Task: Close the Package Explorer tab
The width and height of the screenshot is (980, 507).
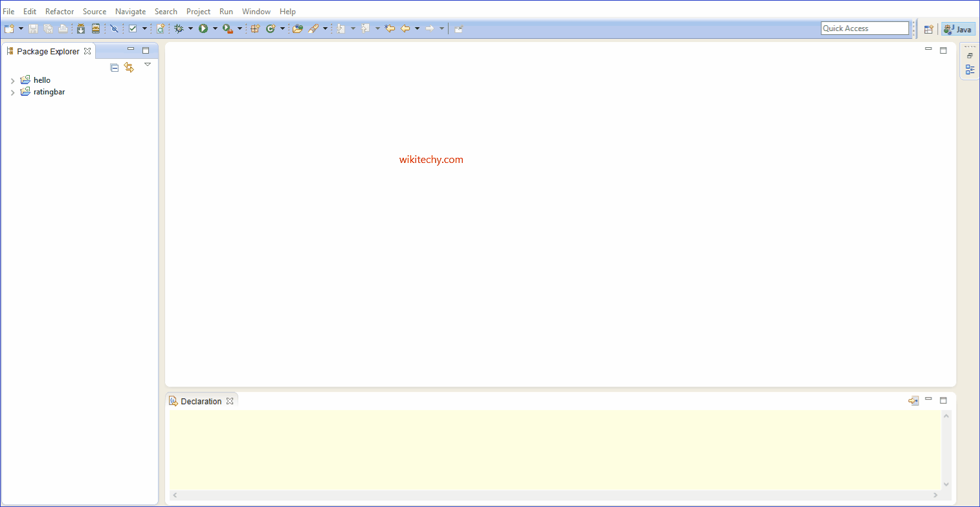Action: [87, 51]
